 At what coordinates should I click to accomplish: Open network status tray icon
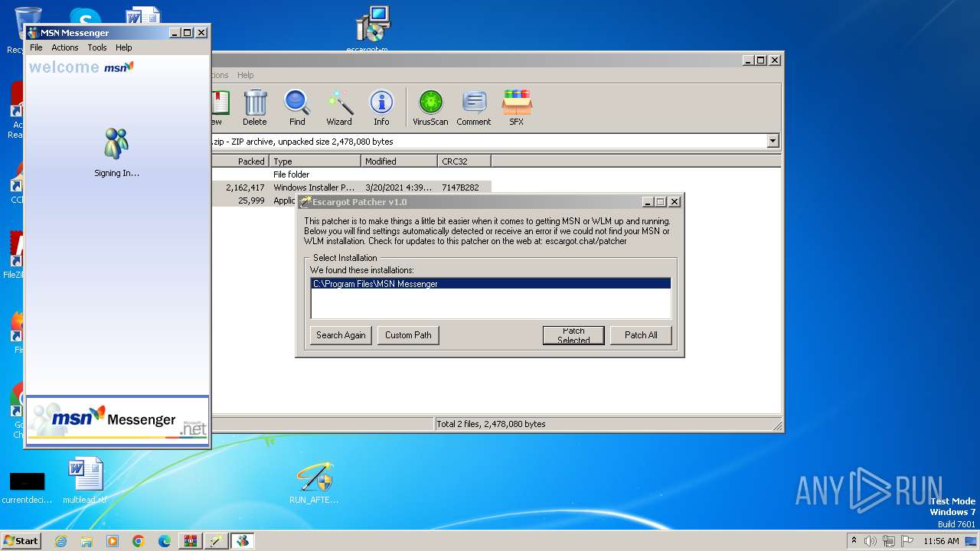click(890, 541)
